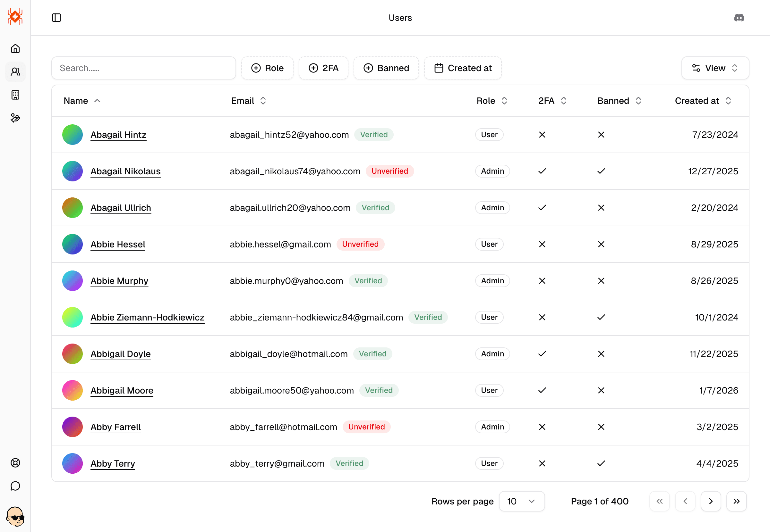The height and width of the screenshot is (532, 770).
Task: Toggle the sidebar panel icon
Action: (x=56, y=18)
